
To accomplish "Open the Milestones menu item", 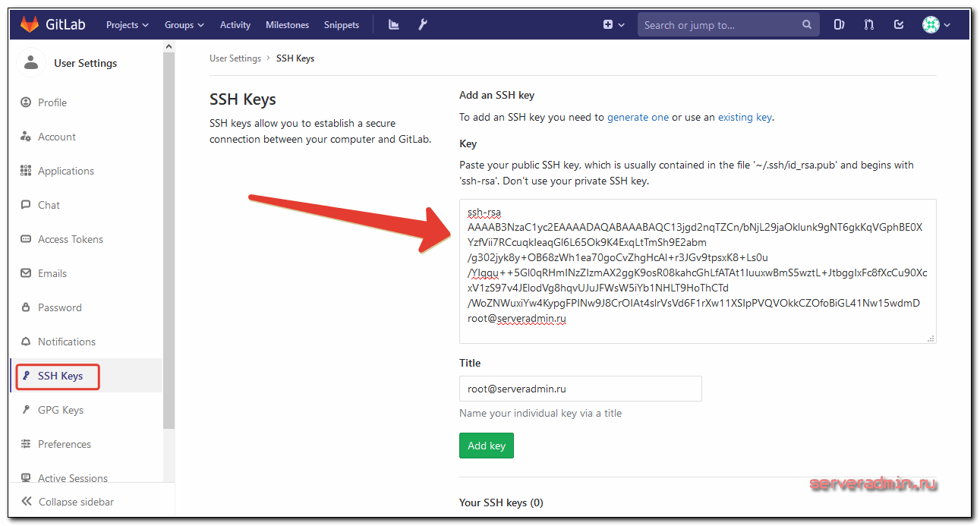I will point(287,24).
